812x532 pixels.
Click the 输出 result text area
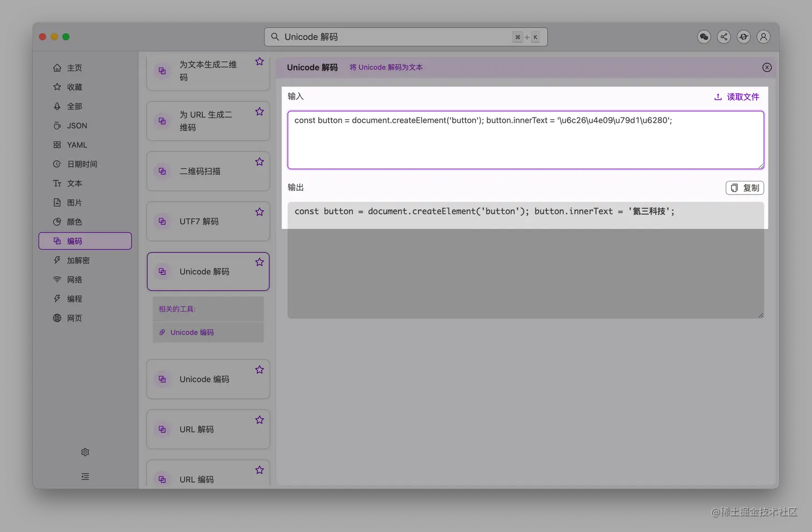(x=526, y=260)
